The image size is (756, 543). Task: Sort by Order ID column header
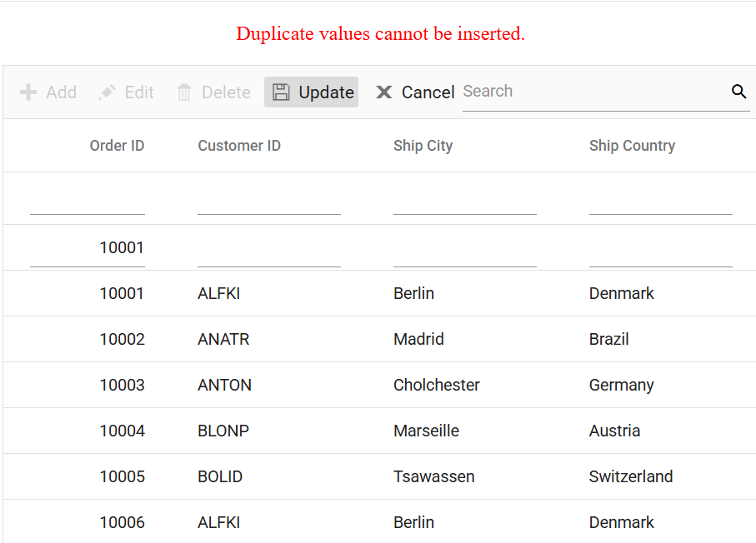pos(118,146)
